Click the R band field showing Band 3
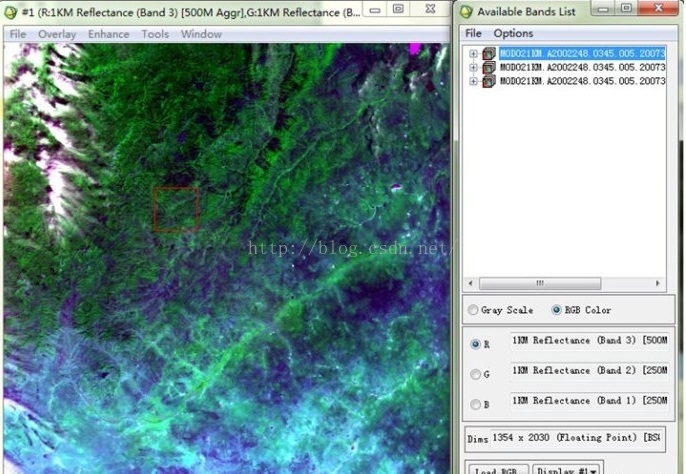This screenshot has height=474, width=686. (589, 341)
